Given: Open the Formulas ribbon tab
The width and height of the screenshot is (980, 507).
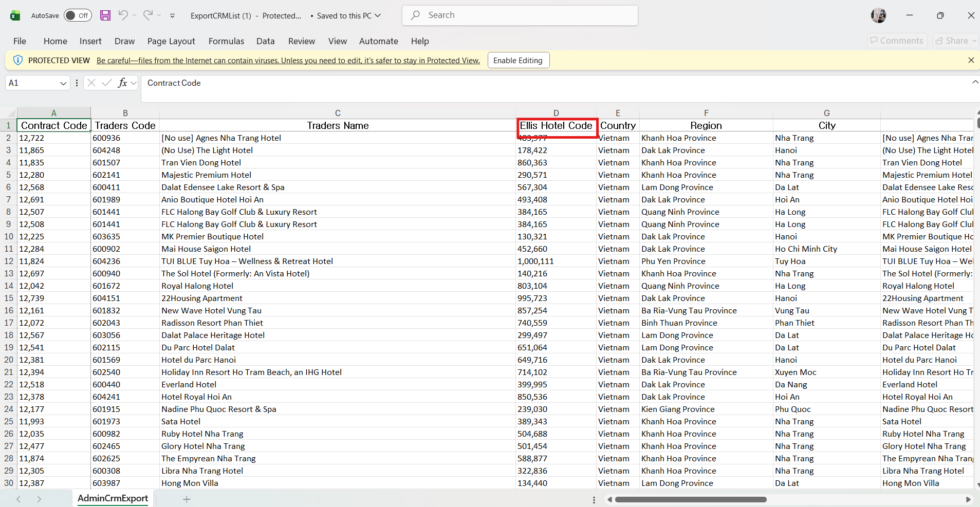Looking at the screenshot, I should coord(226,41).
